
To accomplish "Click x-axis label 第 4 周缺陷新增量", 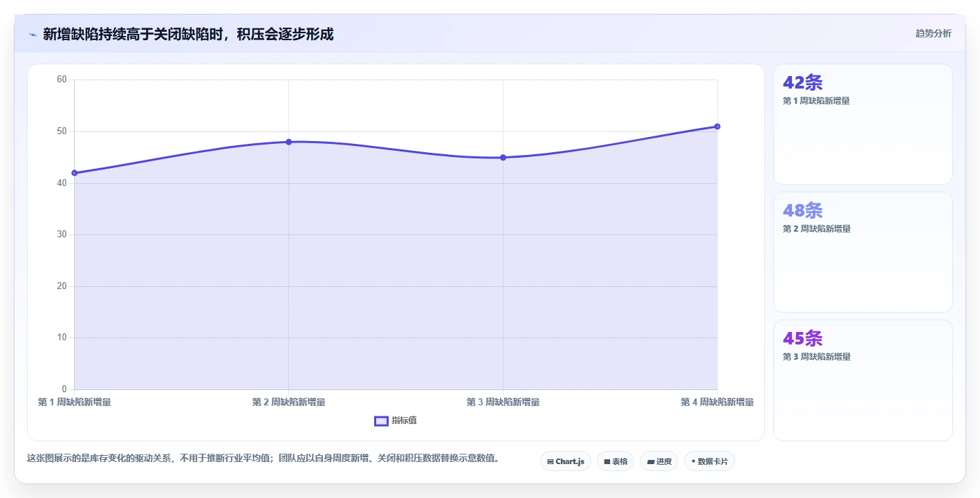I will [x=717, y=402].
